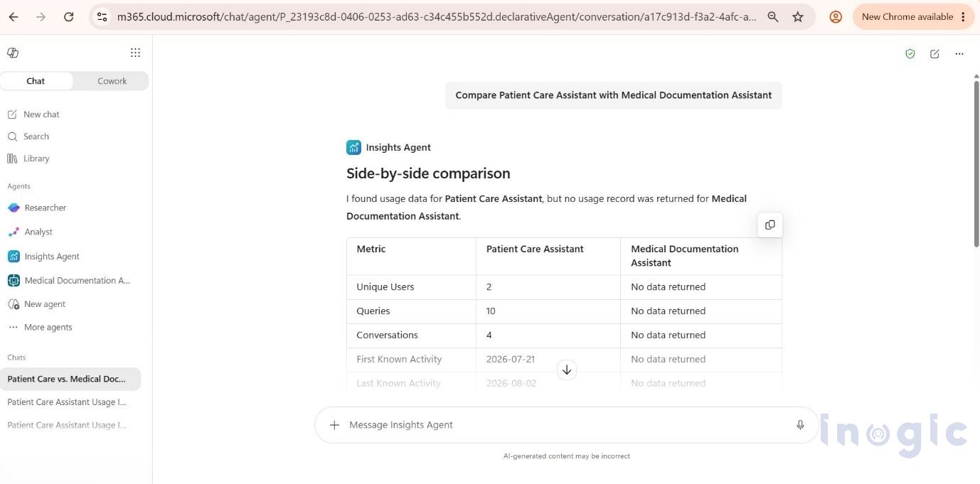Click the user prompt message bubble
This screenshot has height=484, width=980.
pos(614,95)
